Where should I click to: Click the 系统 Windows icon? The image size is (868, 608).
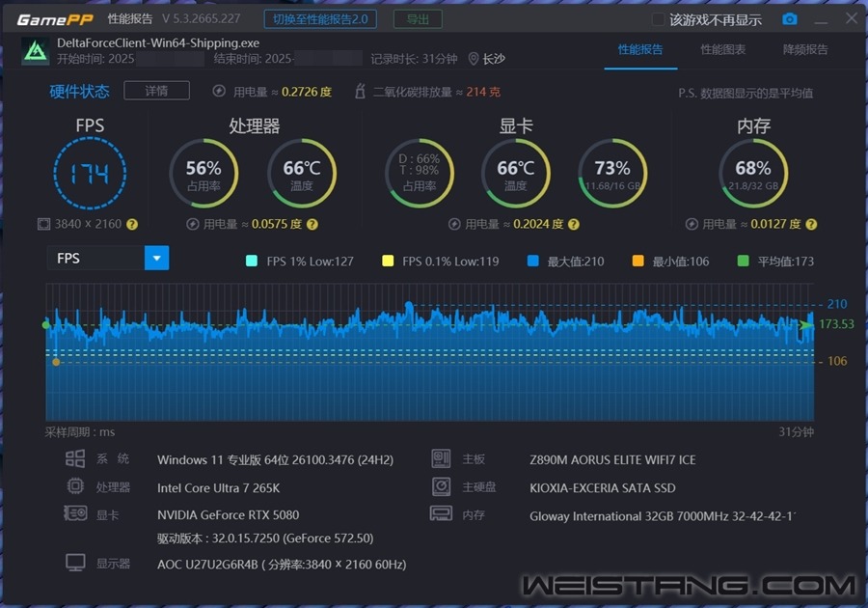click(75, 458)
